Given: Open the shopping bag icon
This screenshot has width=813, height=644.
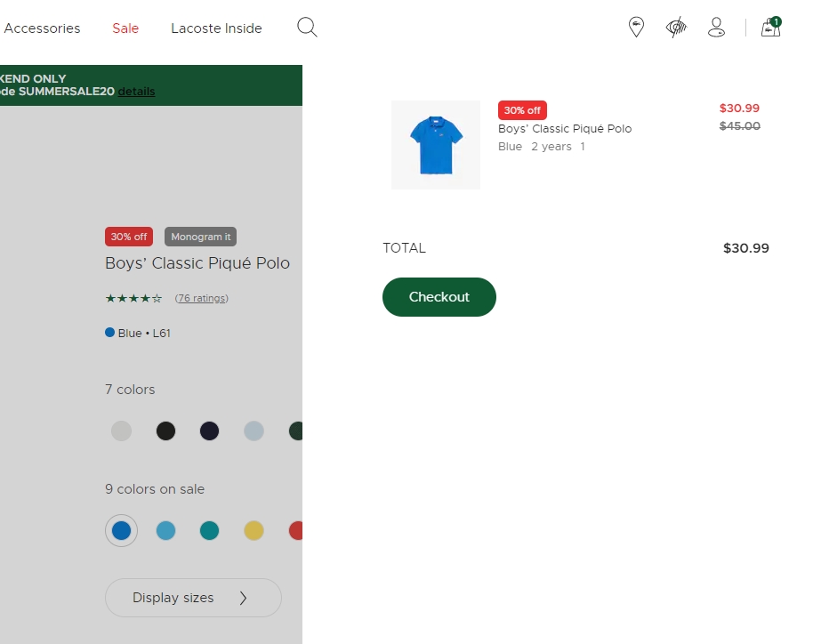Looking at the screenshot, I should tap(771, 27).
